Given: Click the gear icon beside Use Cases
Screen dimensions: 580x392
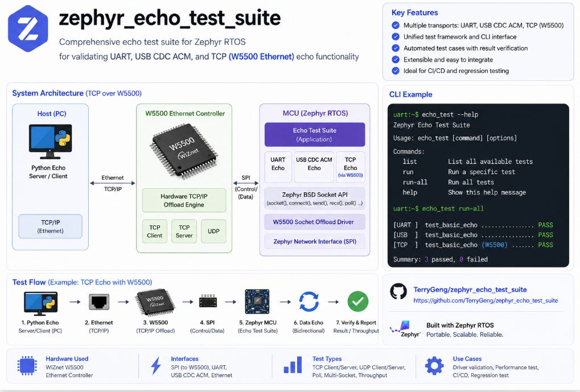Looking at the screenshot, I should point(434,366).
